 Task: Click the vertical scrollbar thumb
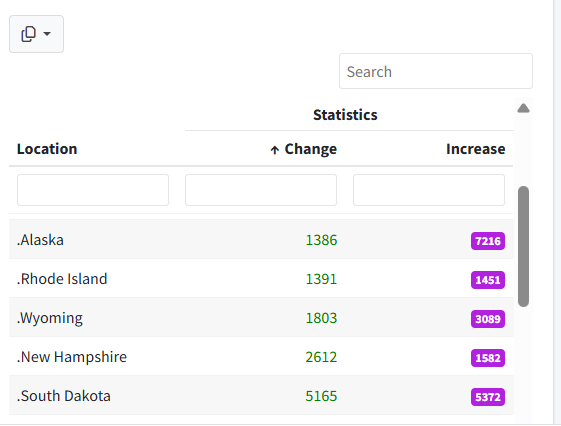(523, 246)
